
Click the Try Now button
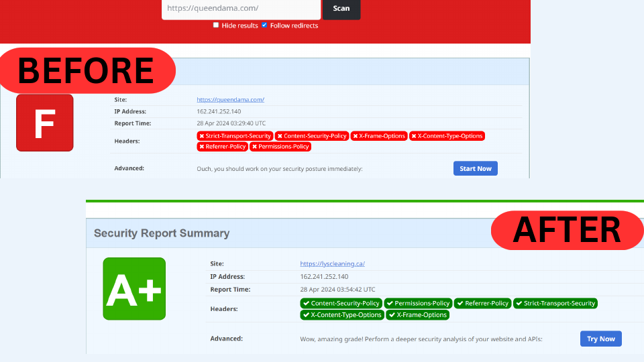tap(601, 339)
